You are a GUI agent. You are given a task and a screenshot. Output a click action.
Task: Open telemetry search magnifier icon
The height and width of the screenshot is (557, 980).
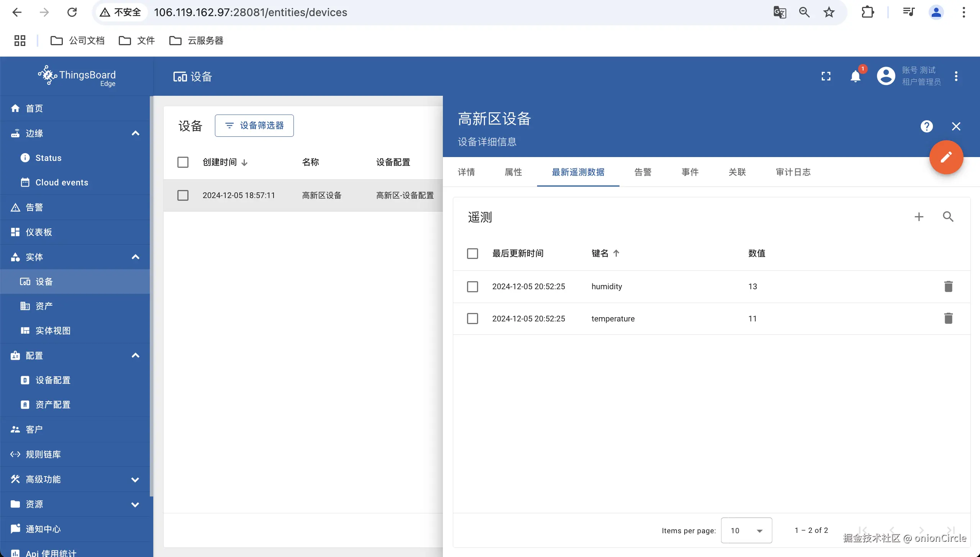[x=948, y=217]
